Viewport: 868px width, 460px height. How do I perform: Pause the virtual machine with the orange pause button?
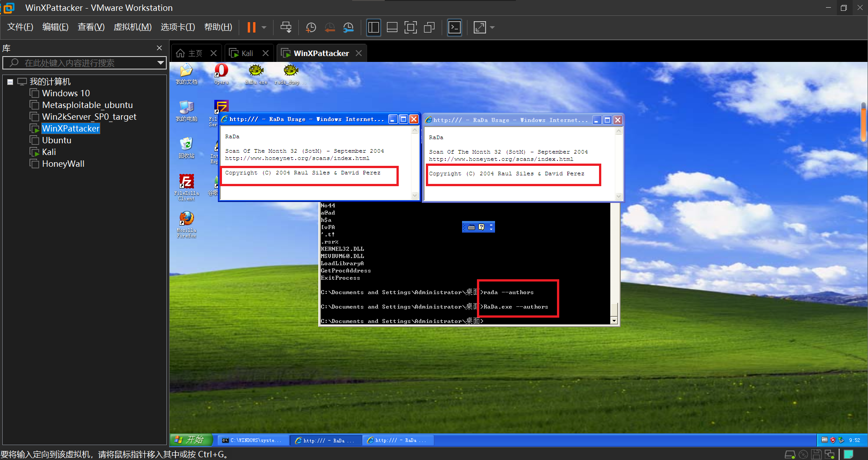point(251,28)
